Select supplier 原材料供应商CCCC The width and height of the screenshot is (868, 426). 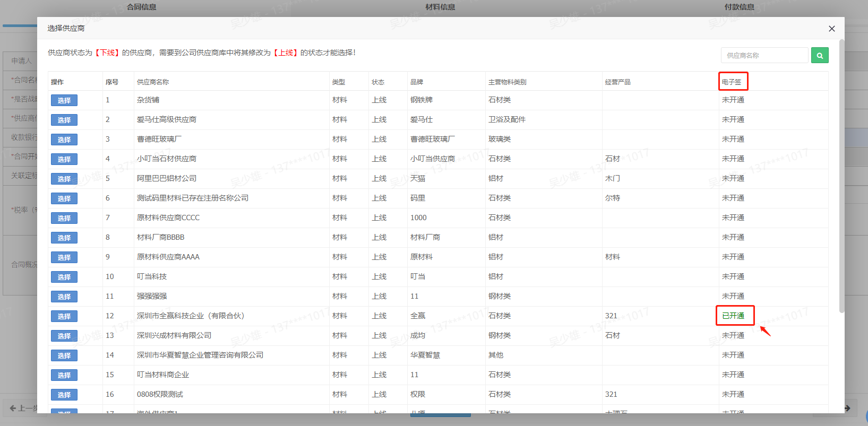click(x=64, y=218)
